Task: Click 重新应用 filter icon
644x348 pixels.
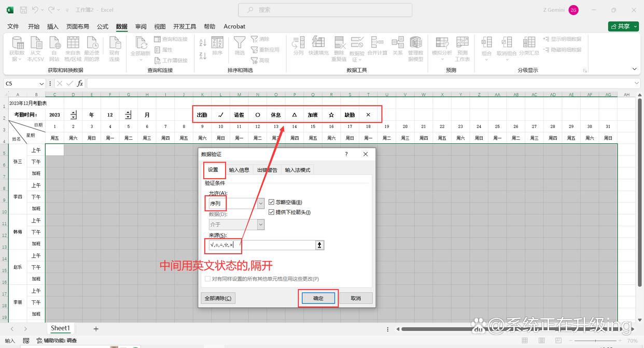Action: (x=265, y=50)
